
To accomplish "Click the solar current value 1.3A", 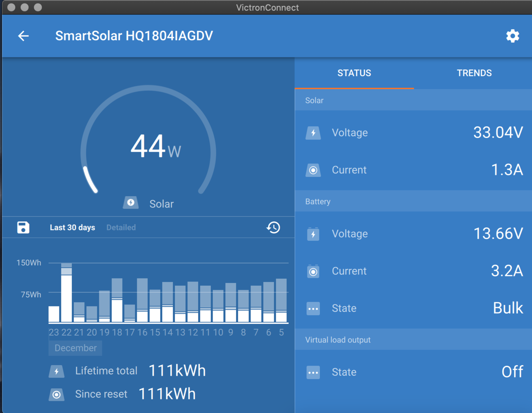I will [507, 170].
